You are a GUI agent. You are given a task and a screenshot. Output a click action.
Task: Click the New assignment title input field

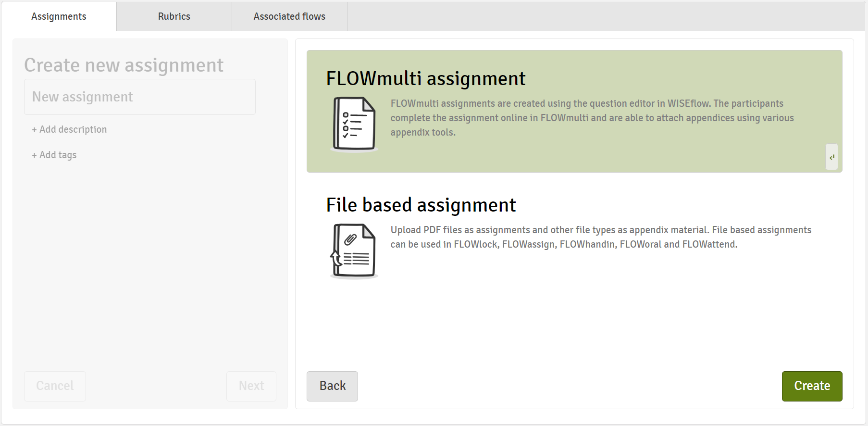pyautogui.click(x=140, y=97)
